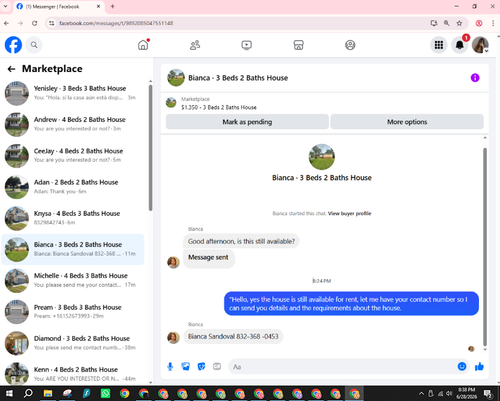Open Knysa - 4 Beds 3 Baths House chat

tap(73, 218)
